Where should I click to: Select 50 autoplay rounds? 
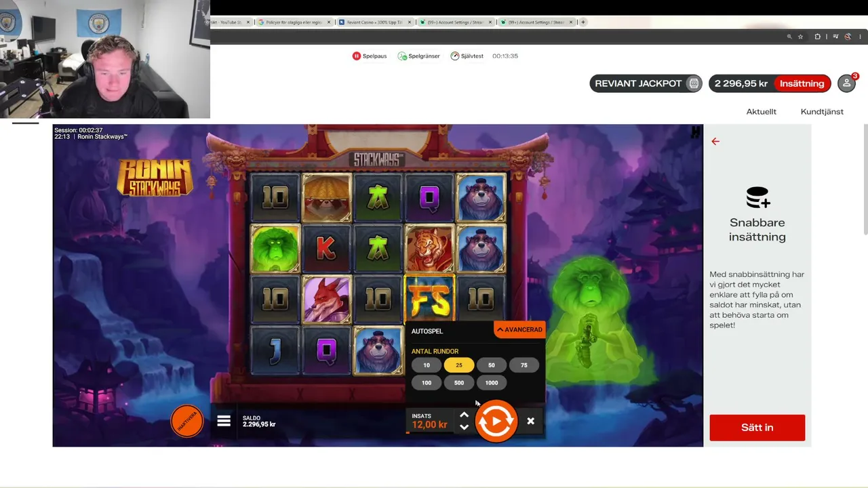[492, 365]
